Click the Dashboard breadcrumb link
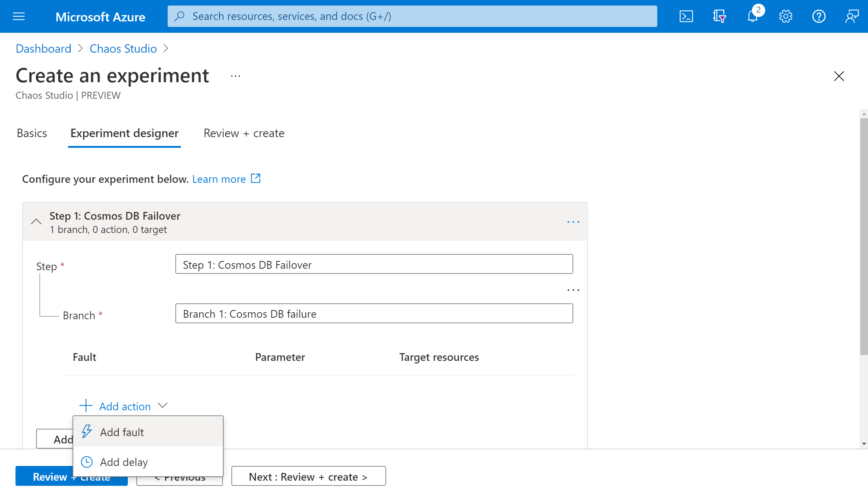Image resolution: width=868 pixels, height=498 pixels. tap(43, 48)
